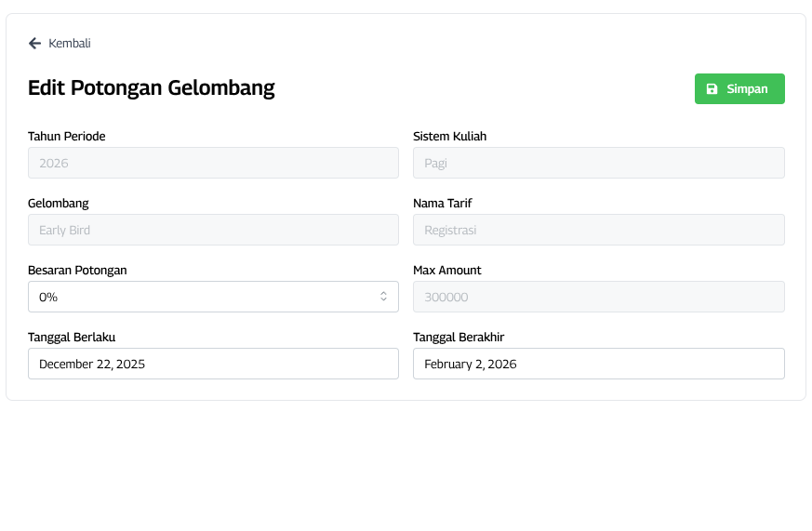The width and height of the screenshot is (812, 531).
Task: Click the Max Amount label
Action: pos(446,271)
